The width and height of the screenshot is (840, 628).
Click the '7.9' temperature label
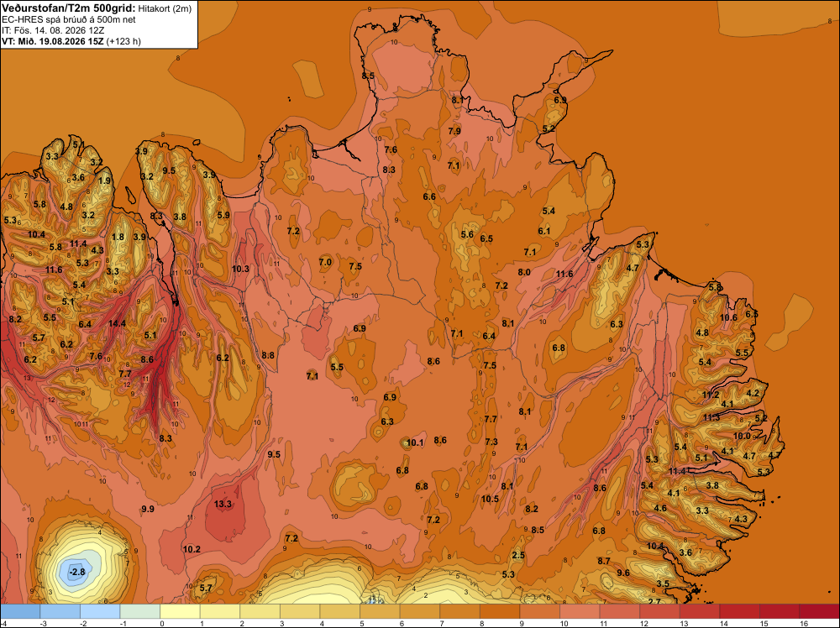[454, 131]
